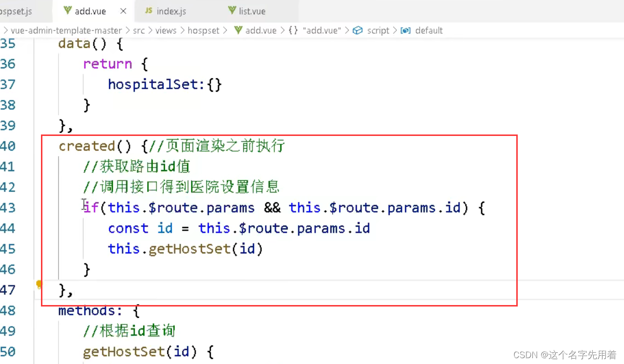Click the comment //页面渲染之前执行
624x364 pixels.
click(216, 146)
